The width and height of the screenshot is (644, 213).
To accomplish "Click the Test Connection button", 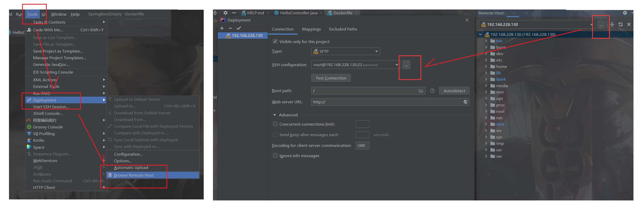I will point(331,78).
